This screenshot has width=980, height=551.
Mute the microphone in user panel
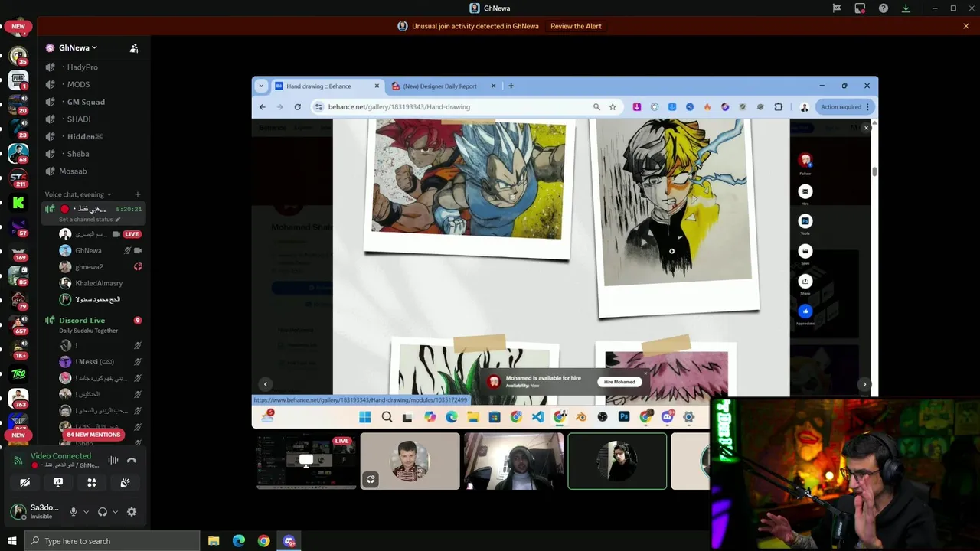73,512
